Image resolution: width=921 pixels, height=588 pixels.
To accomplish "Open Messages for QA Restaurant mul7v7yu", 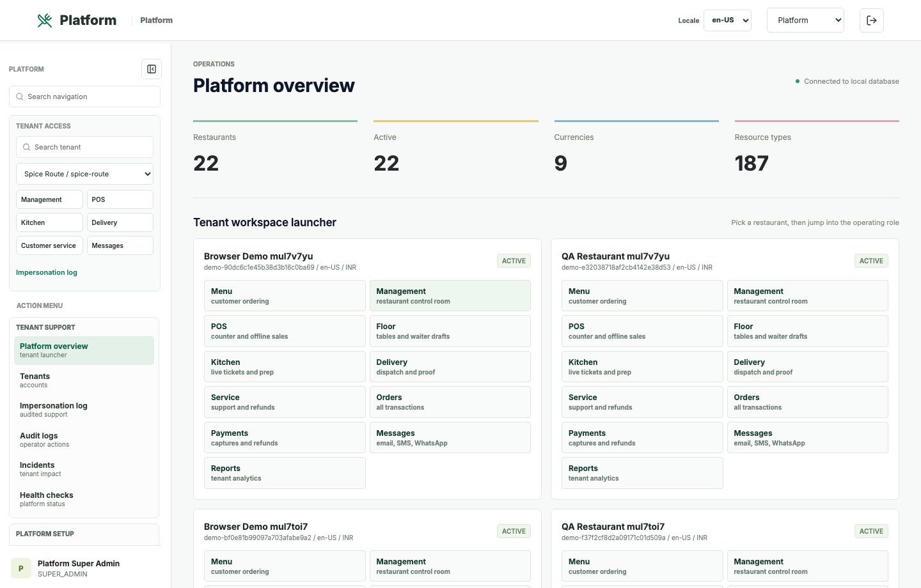I will tap(808, 438).
